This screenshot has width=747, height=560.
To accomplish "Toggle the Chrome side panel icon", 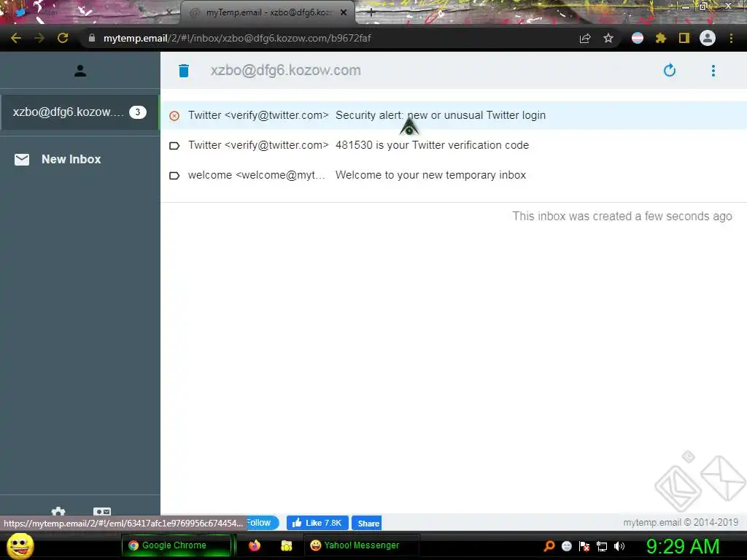I will 684,38.
